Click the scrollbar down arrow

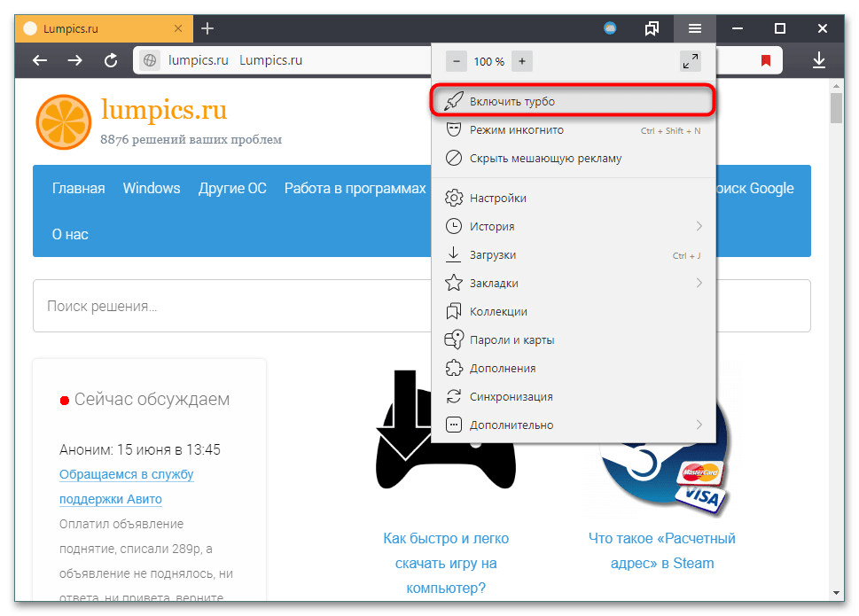click(836, 593)
